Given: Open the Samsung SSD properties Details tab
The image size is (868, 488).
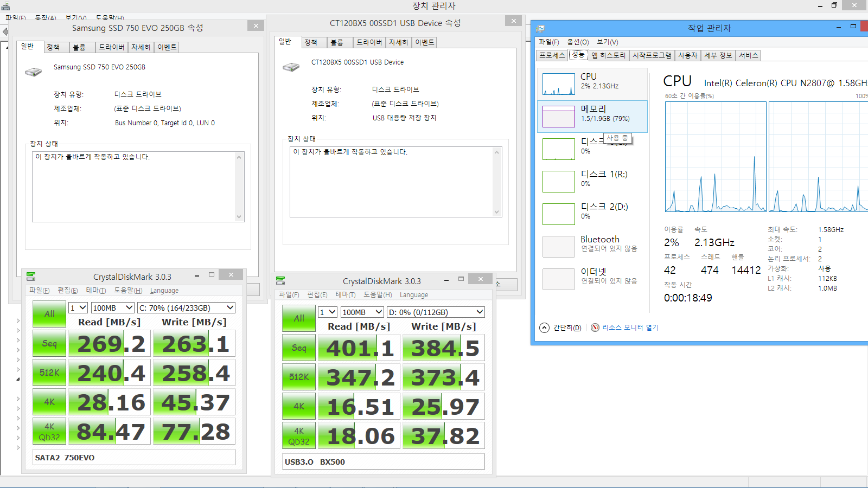Looking at the screenshot, I should (141, 47).
